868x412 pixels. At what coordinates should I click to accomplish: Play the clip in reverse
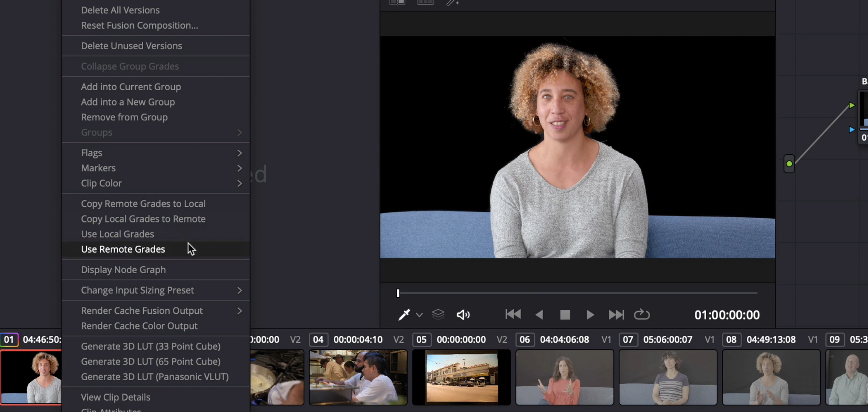click(539, 315)
